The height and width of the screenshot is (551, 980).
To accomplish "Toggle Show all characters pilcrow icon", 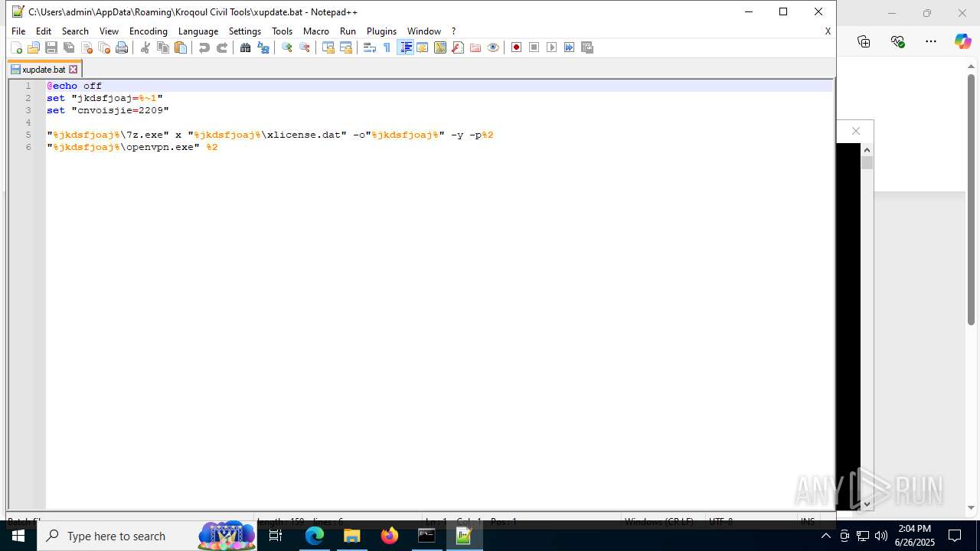I will click(387, 47).
